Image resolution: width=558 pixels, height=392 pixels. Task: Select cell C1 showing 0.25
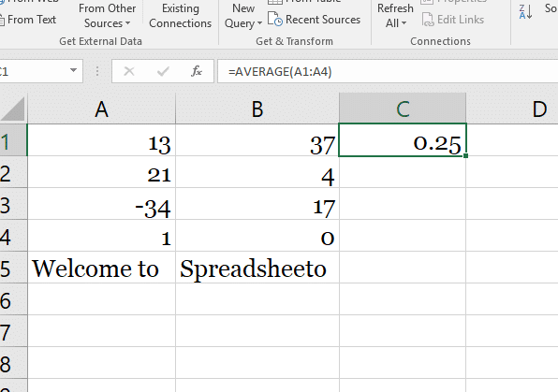pos(403,140)
